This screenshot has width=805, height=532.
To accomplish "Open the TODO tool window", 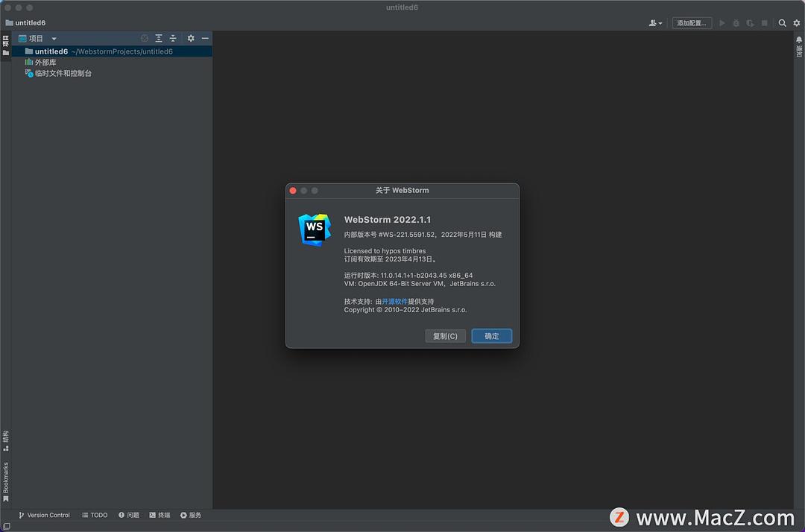I will click(95, 515).
